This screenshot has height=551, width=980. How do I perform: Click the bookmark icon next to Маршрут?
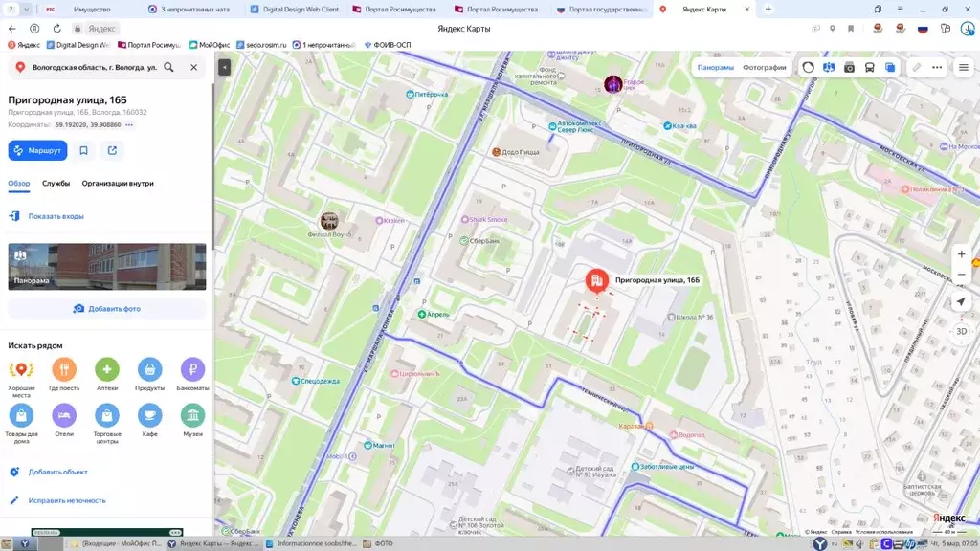(x=83, y=150)
